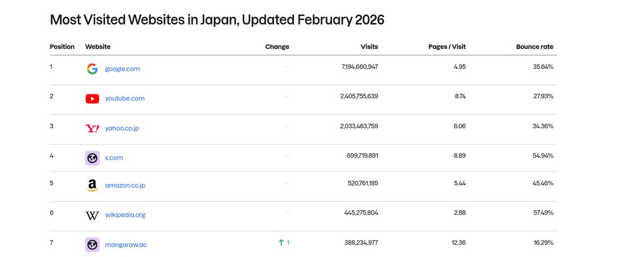Click the Bounce rate column header
This screenshot has height=257, width=644.
pos(535,47)
